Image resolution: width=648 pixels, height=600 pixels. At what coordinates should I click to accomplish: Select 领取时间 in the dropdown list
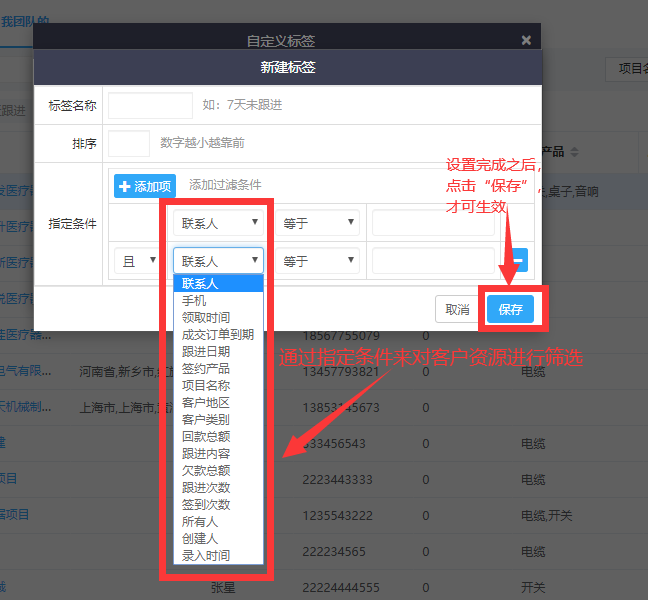tap(218, 317)
